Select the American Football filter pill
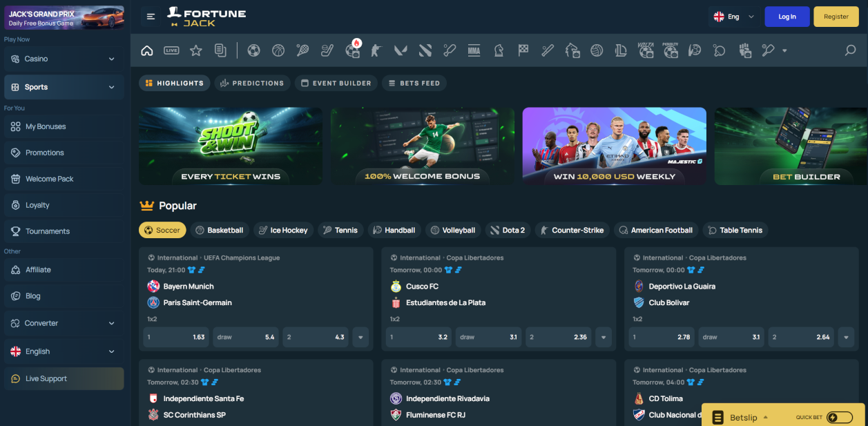The width and height of the screenshot is (868, 426). (656, 230)
